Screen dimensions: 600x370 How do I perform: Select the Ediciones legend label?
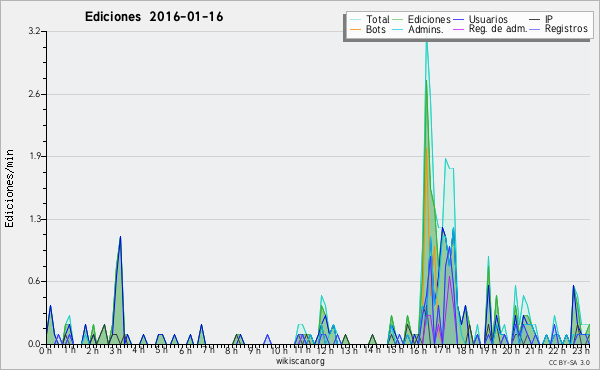coord(429,19)
